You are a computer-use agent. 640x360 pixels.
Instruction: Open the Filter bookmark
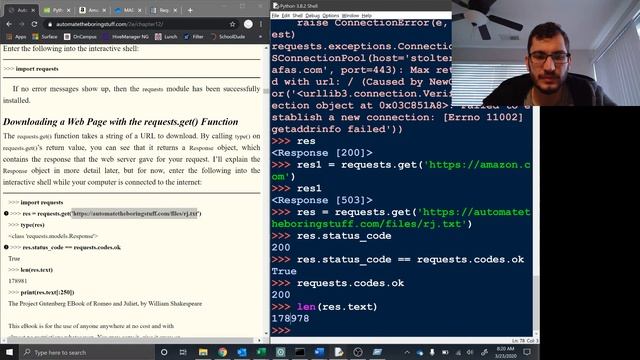pyautogui.click(x=193, y=37)
